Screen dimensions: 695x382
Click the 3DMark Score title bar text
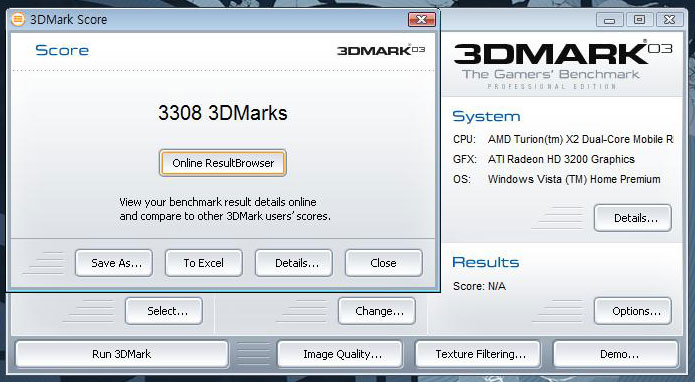point(69,19)
